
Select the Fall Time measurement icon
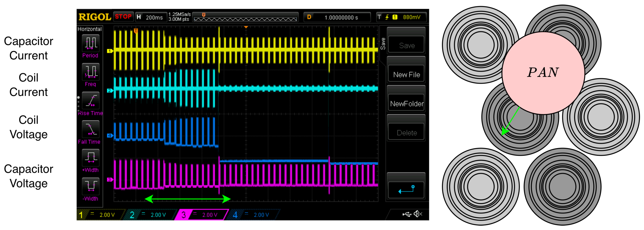[91, 129]
